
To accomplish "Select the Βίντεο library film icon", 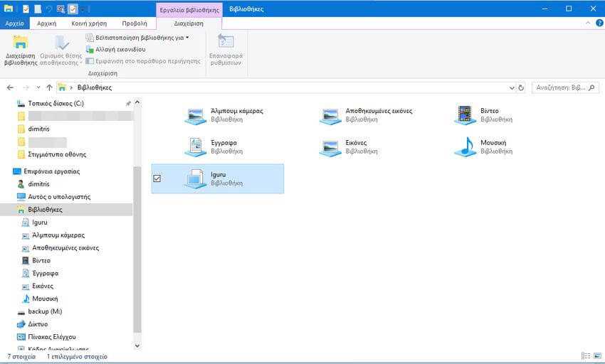I will click(465, 115).
